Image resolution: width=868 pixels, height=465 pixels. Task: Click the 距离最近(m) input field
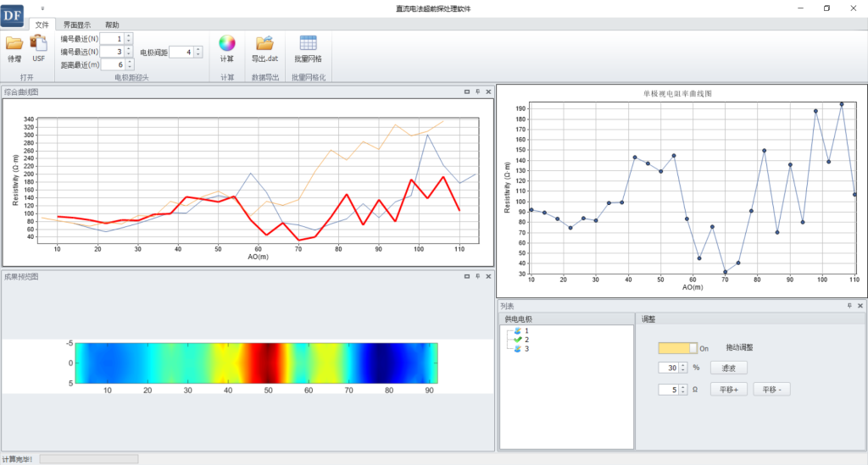coord(114,64)
